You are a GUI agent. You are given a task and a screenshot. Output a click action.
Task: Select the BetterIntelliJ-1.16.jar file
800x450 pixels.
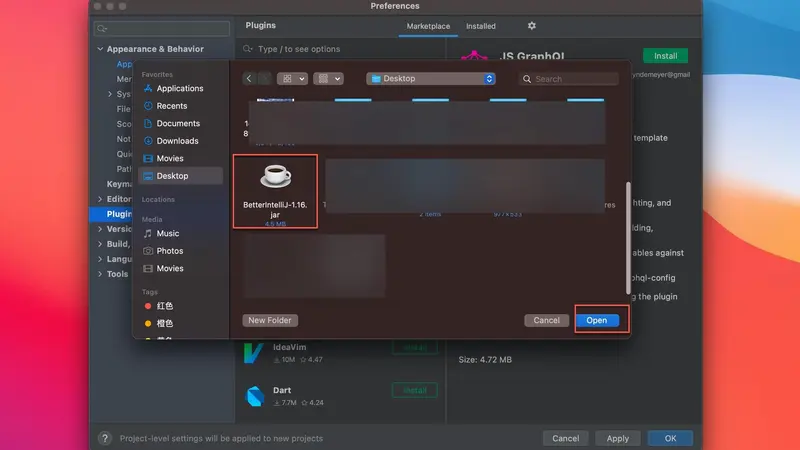[x=275, y=191]
